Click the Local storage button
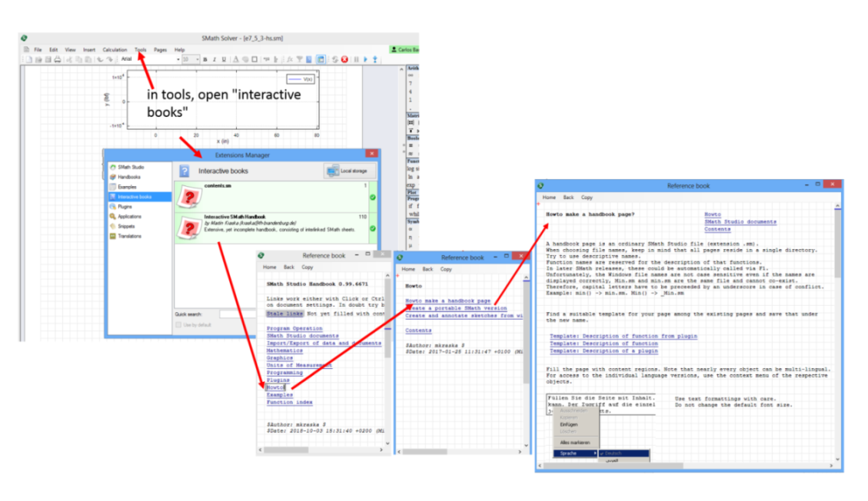 pos(351,171)
